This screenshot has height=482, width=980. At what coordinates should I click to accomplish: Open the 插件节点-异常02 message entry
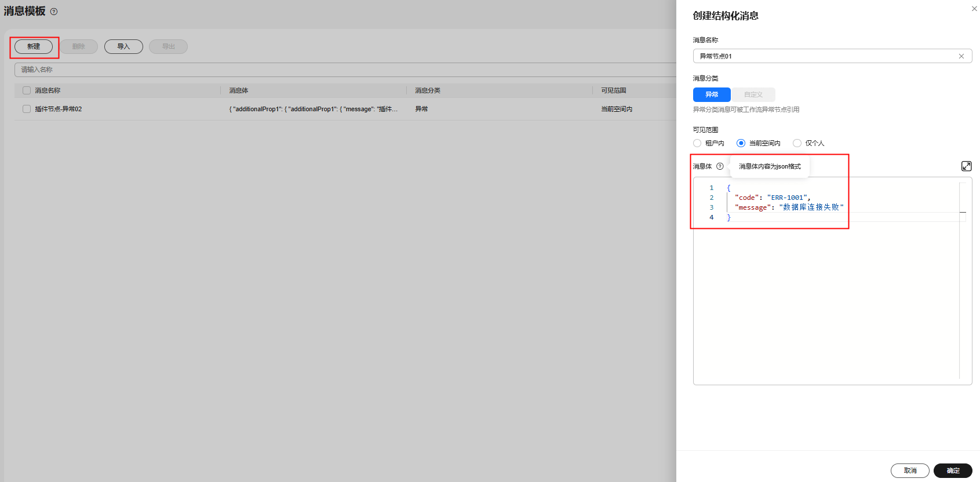click(x=59, y=109)
